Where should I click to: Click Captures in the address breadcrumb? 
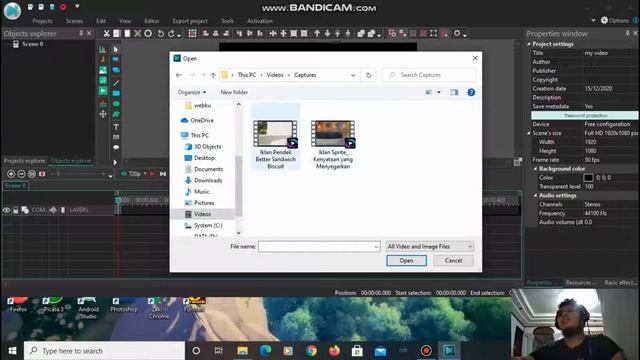[305, 75]
